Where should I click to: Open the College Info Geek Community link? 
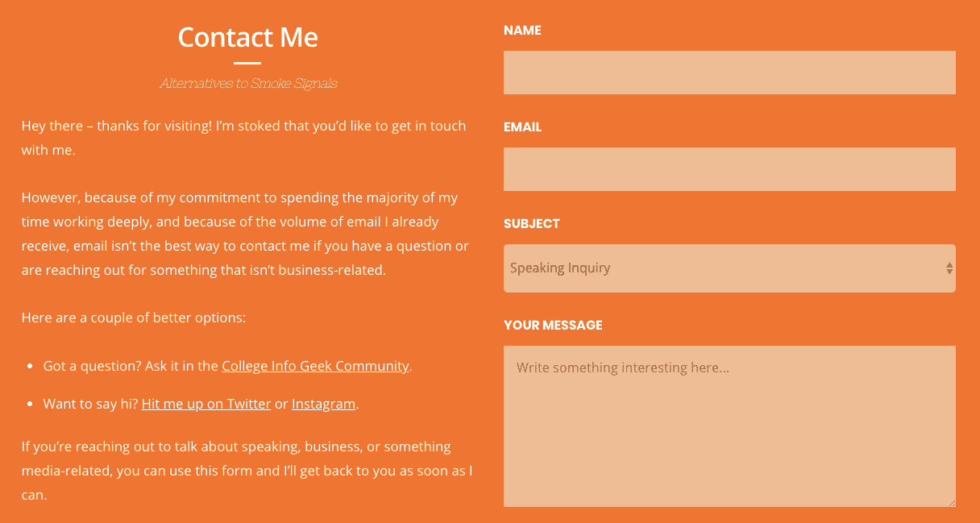(x=315, y=366)
